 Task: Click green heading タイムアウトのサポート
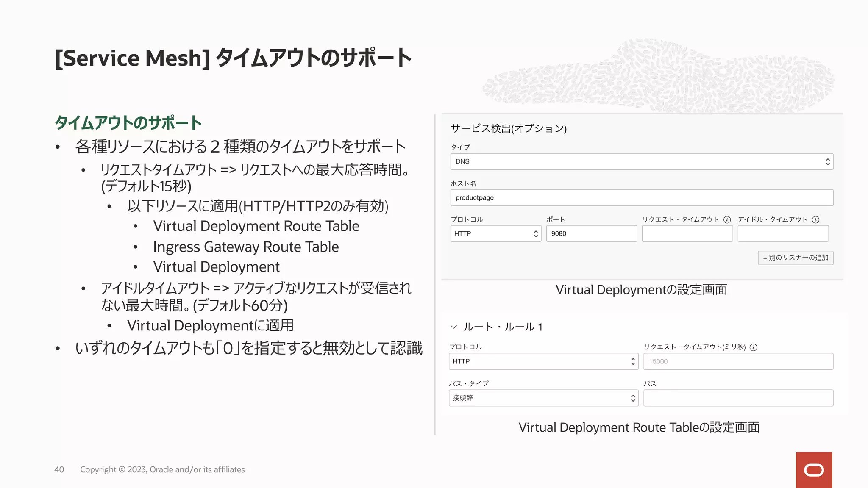(x=128, y=123)
